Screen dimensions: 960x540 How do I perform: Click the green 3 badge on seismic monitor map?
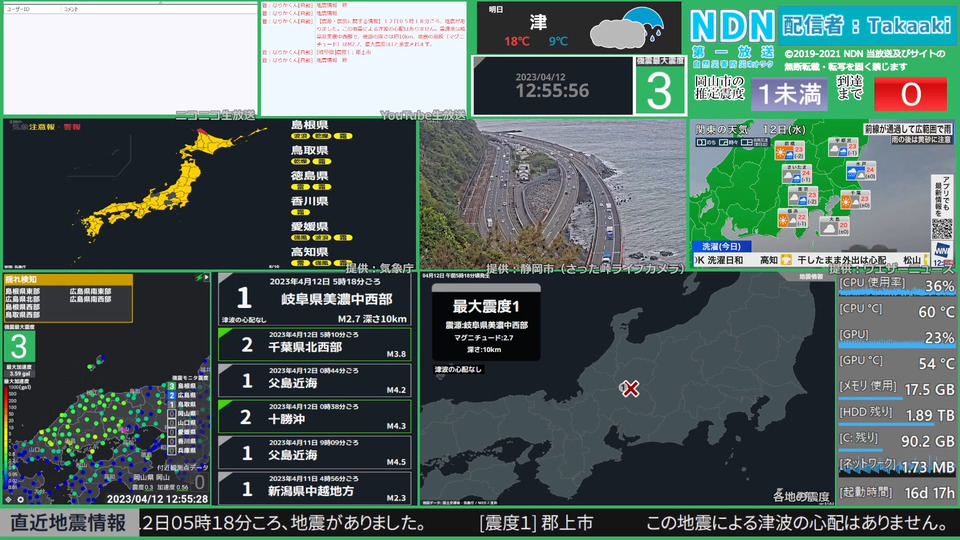pyautogui.click(x=19, y=347)
